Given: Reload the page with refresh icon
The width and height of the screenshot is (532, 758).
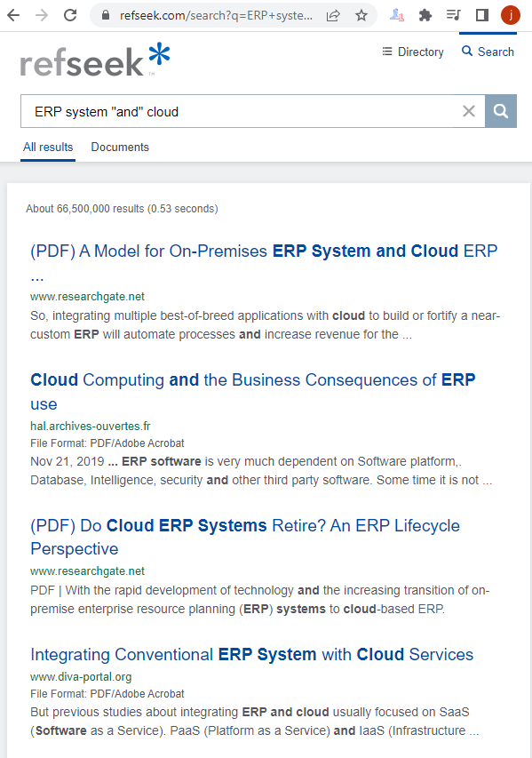Looking at the screenshot, I should (x=70, y=15).
